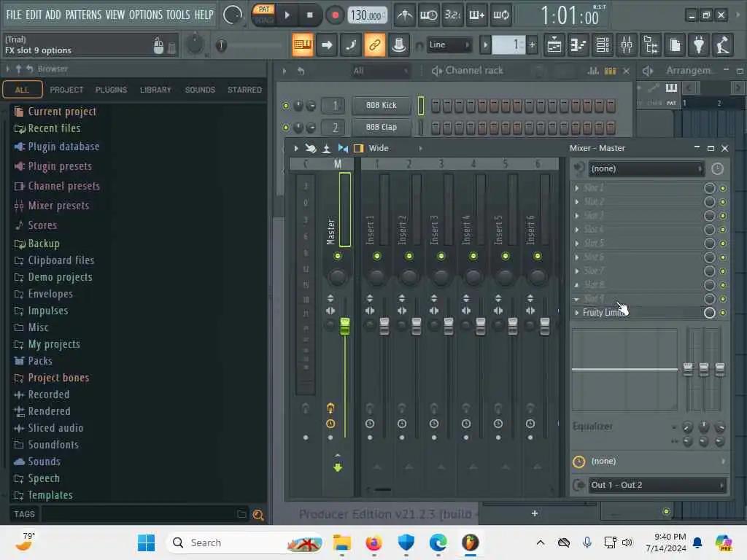Click the tempo 130.000 field

(366, 15)
